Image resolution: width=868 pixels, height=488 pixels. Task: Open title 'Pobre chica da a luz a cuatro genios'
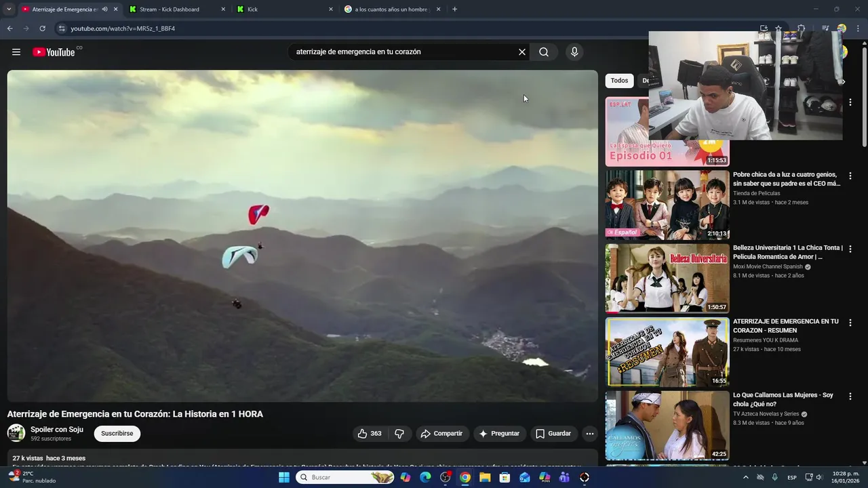coord(787,179)
